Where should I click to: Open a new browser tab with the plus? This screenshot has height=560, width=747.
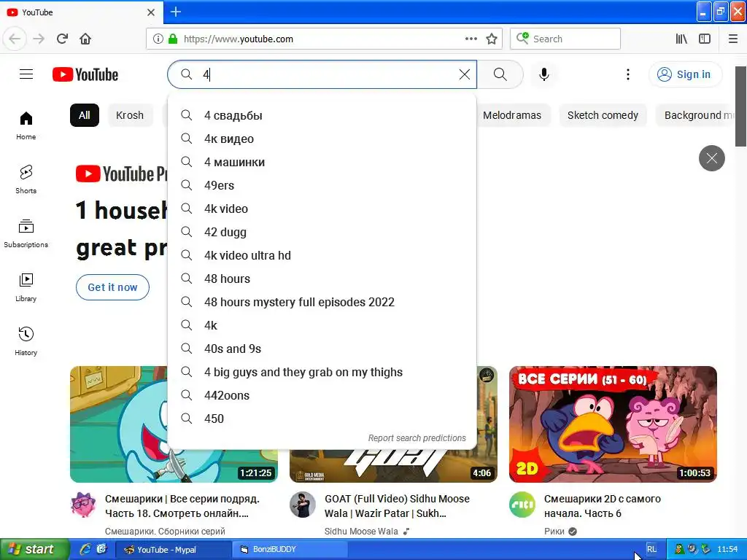[176, 12]
